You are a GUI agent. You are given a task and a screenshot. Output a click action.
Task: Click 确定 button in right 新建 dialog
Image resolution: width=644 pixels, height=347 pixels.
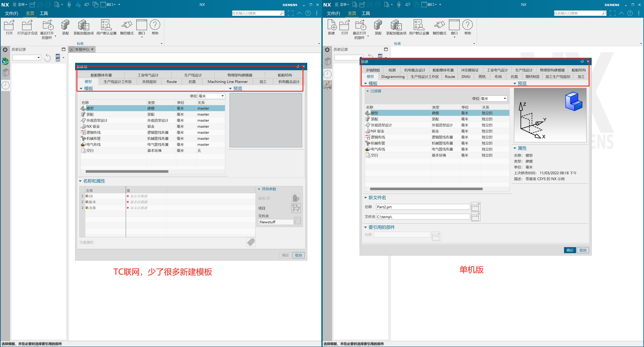(x=570, y=250)
